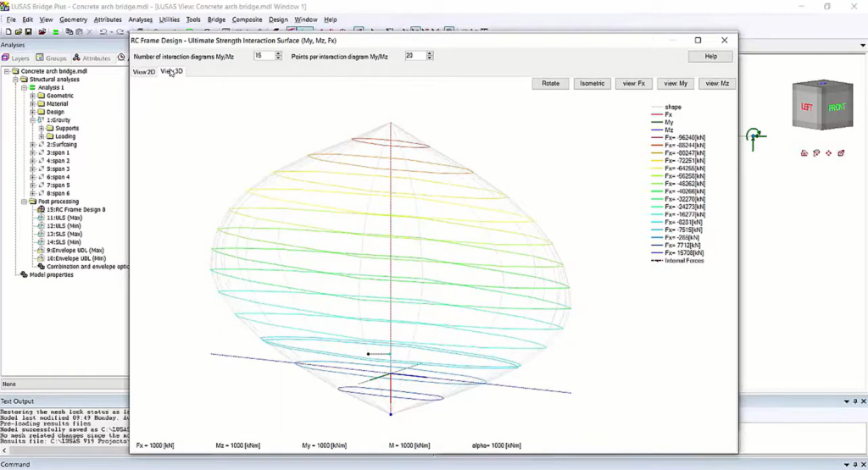Screen dimensions: 868x470
Task: Click the FRONT face of view cube
Action: [x=837, y=108]
